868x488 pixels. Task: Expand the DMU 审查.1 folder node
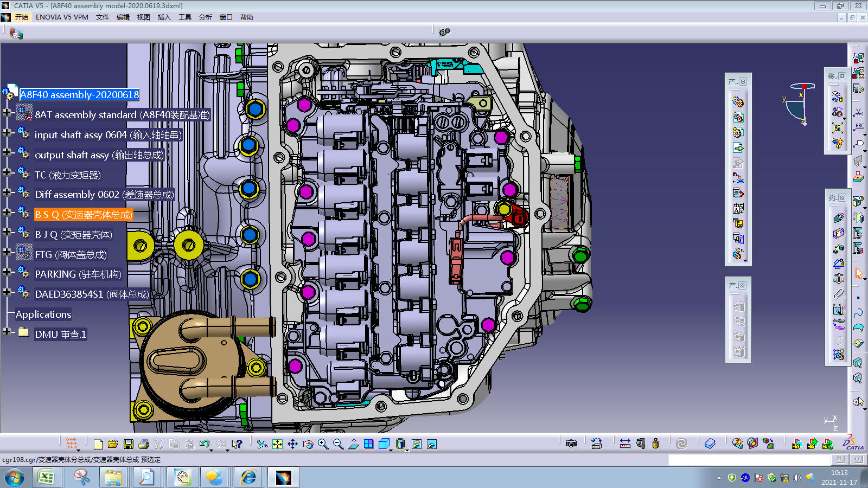click(x=7, y=331)
